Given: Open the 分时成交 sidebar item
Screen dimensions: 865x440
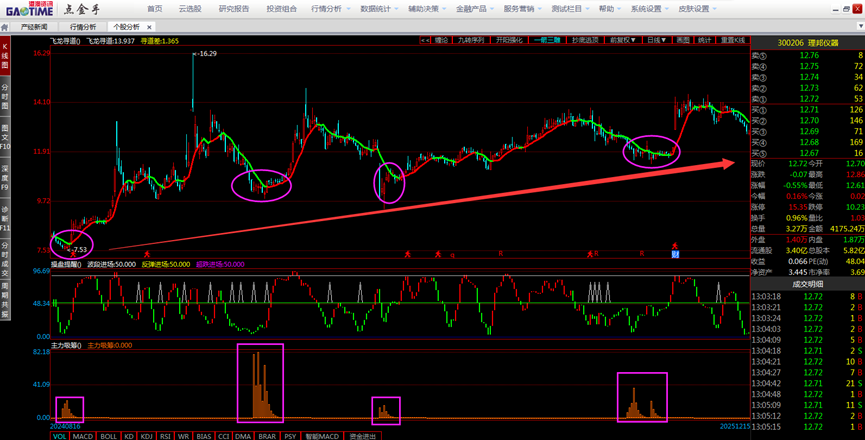Looking at the screenshot, I should pyautogui.click(x=5, y=257).
